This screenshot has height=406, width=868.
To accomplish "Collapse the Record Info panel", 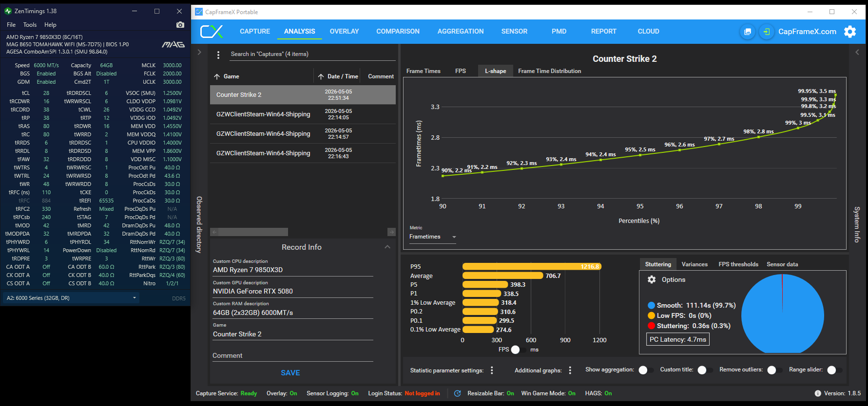I will click(x=387, y=247).
